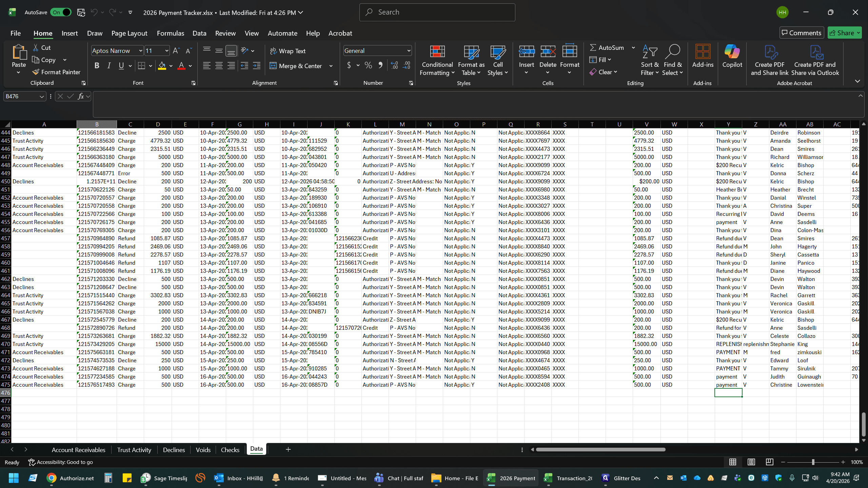Open the Sort & Filter menu
The height and width of the screenshot is (488, 868).
pyautogui.click(x=650, y=60)
